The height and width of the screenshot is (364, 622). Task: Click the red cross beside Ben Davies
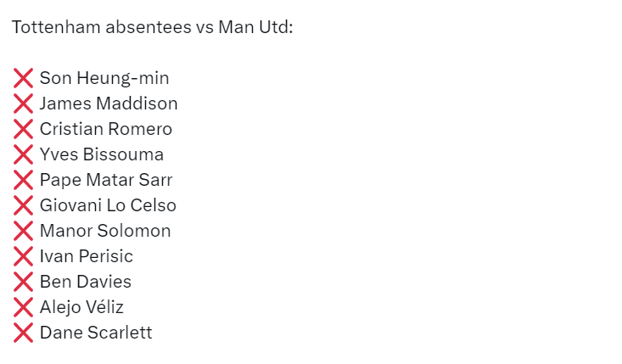(23, 282)
